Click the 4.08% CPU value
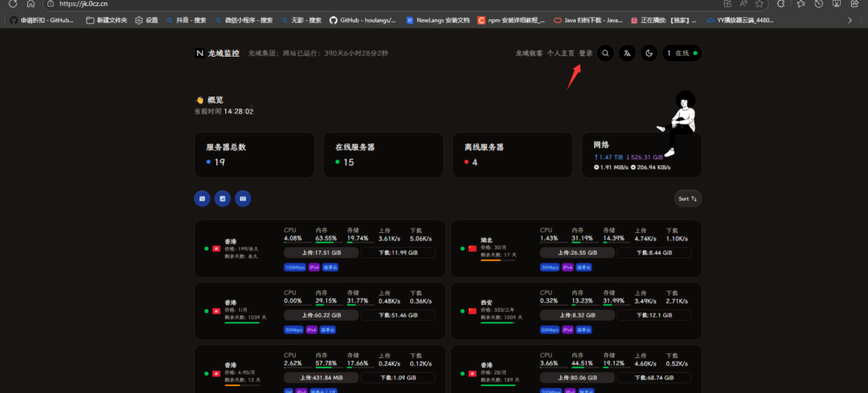The width and height of the screenshot is (868, 393). point(292,238)
